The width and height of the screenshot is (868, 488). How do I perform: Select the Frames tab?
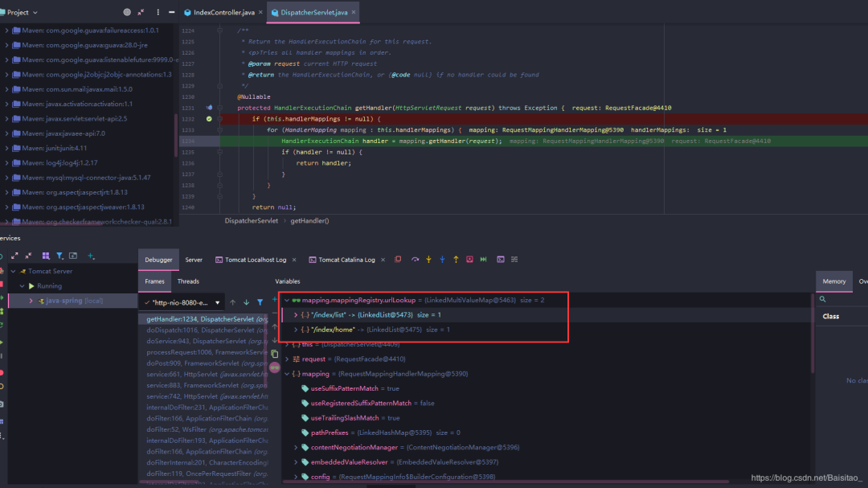154,281
